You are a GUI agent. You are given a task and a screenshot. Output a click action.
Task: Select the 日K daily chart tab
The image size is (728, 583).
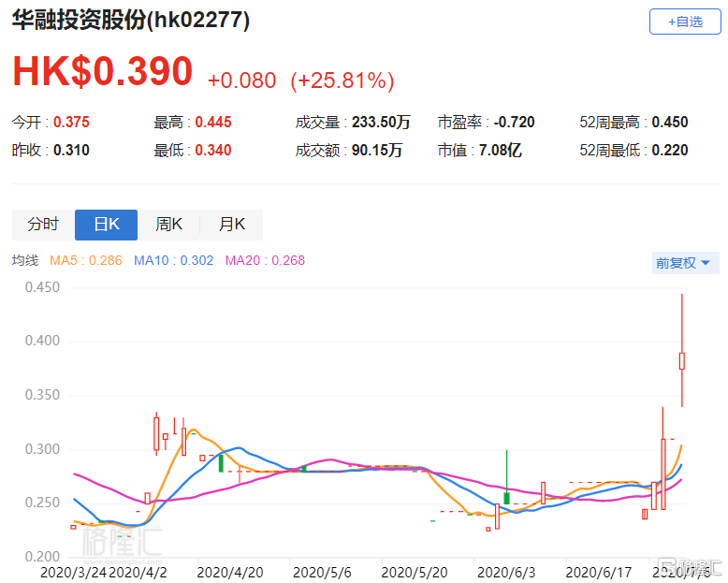(x=106, y=225)
